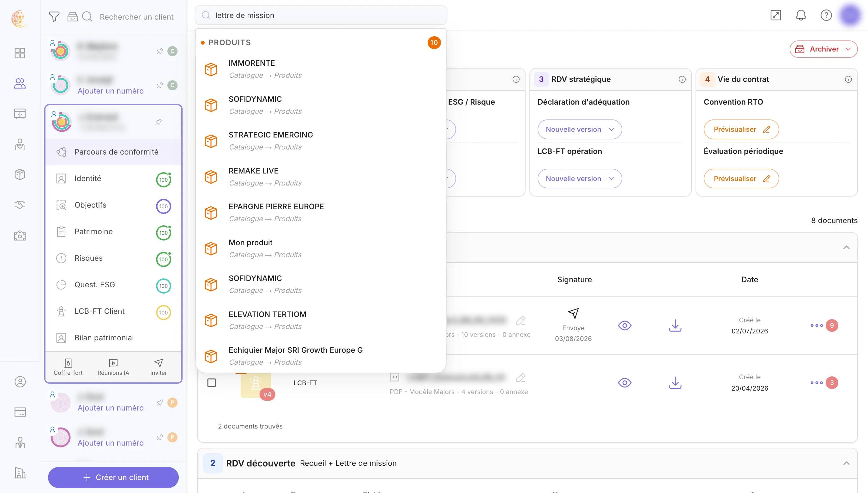Open the catalogue box icon in sidebar

tap(20, 174)
